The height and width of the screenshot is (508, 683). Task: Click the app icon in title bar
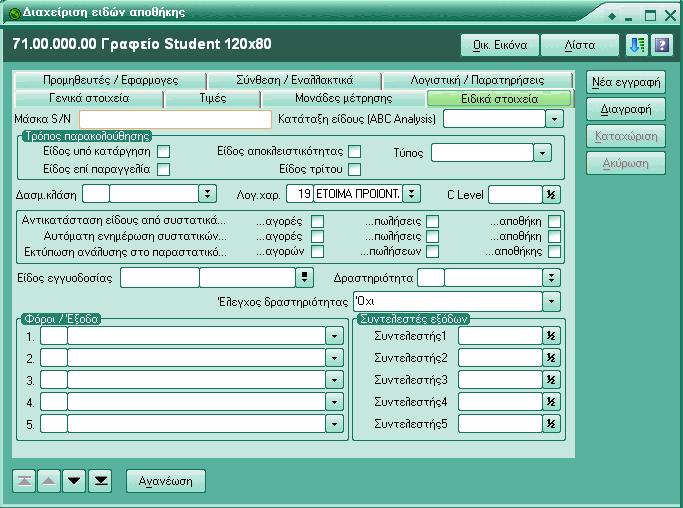click(15, 14)
